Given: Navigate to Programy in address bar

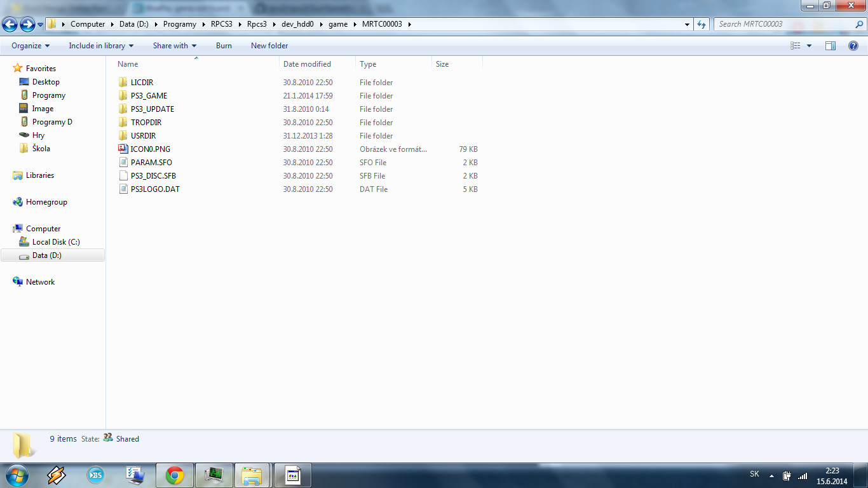Looking at the screenshot, I should [179, 24].
